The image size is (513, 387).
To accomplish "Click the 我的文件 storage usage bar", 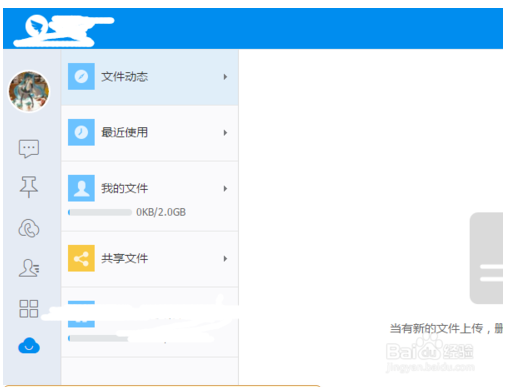I will pos(100,212).
